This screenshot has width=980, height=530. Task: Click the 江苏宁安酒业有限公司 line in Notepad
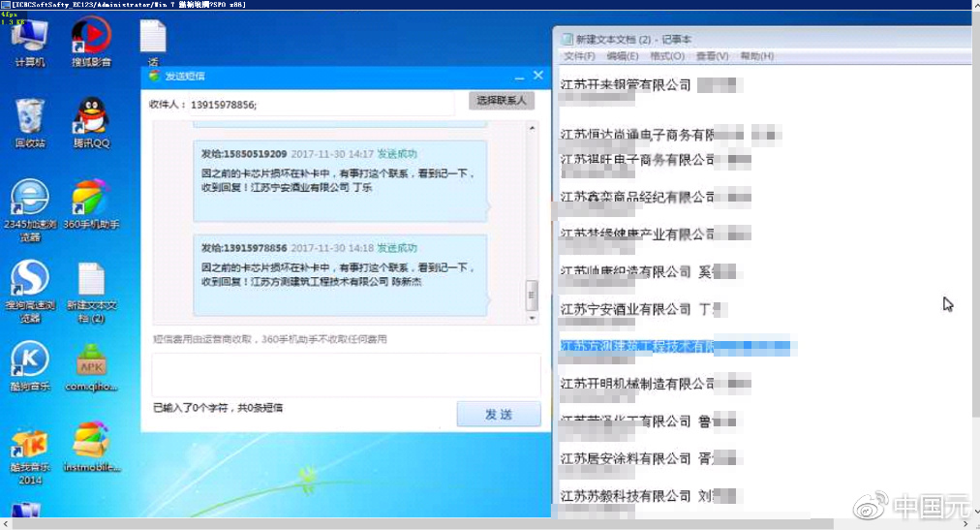pyautogui.click(x=644, y=309)
